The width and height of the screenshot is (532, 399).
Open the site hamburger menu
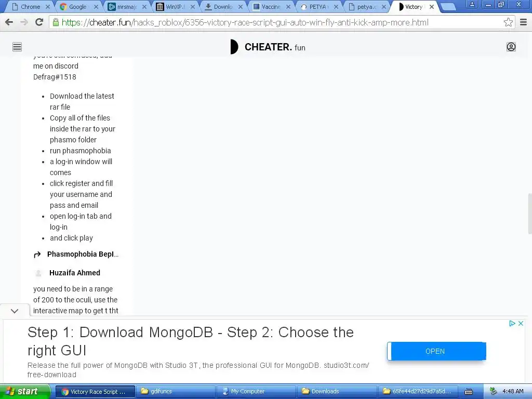(17, 47)
